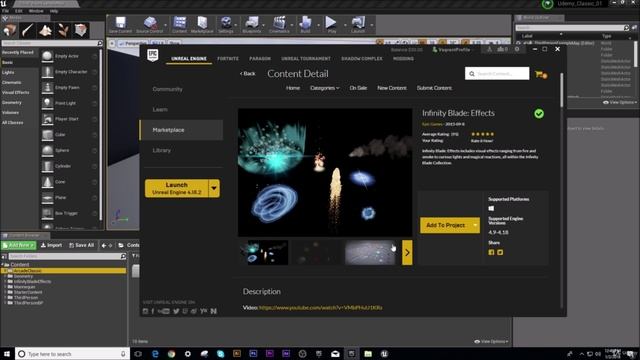
Task: Click the Submit Content link
Action: tap(434, 88)
